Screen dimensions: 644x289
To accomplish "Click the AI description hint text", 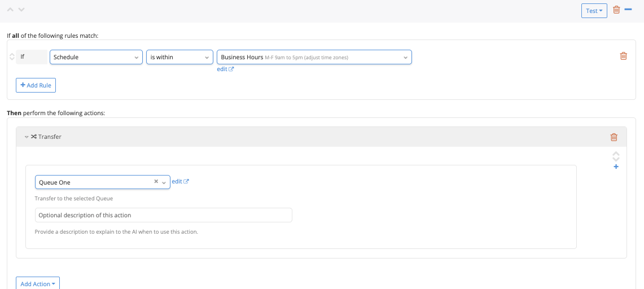I will [117, 231].
